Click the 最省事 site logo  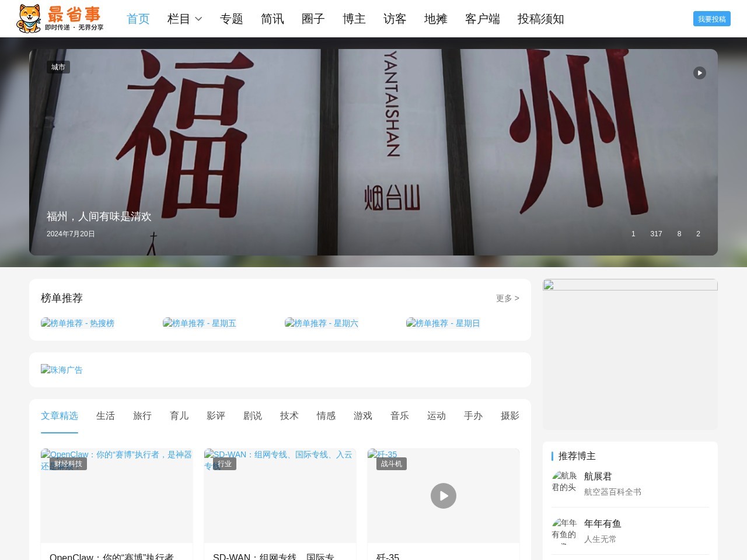[x=60, y=19]
